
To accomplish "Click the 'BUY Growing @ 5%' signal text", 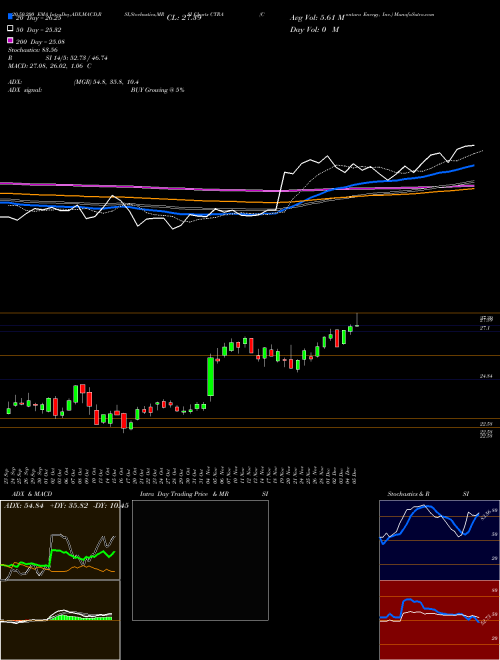I will click(x=157, y=90).
